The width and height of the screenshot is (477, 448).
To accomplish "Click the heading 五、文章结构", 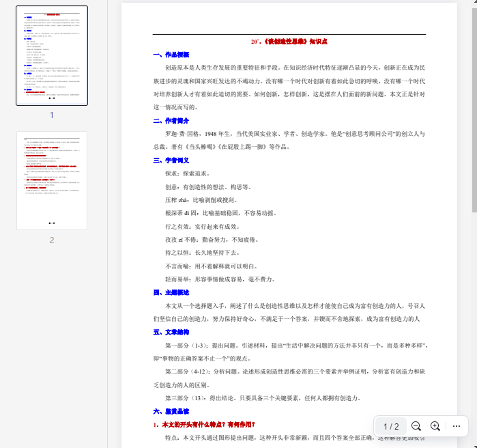I will (x=171, y=332).
